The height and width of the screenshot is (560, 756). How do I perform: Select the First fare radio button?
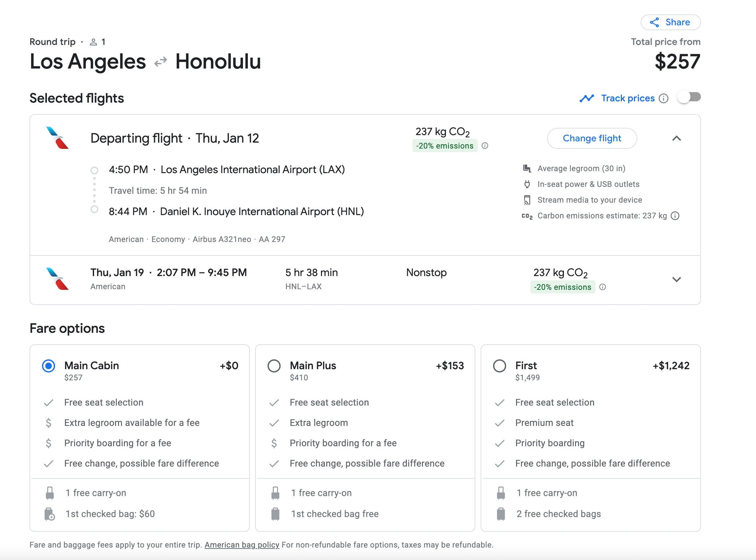pos(500,366)
